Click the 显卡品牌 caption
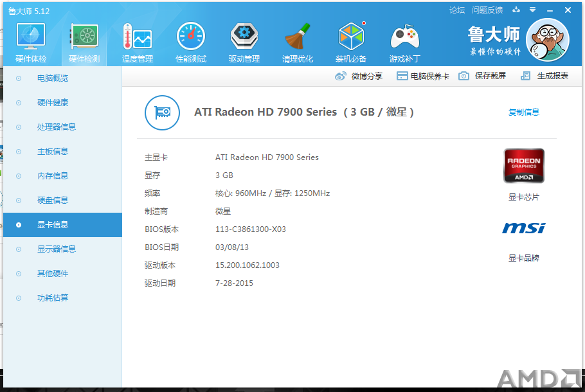The width and height of the screenshot is (585, 392). (x=524, y=258)
